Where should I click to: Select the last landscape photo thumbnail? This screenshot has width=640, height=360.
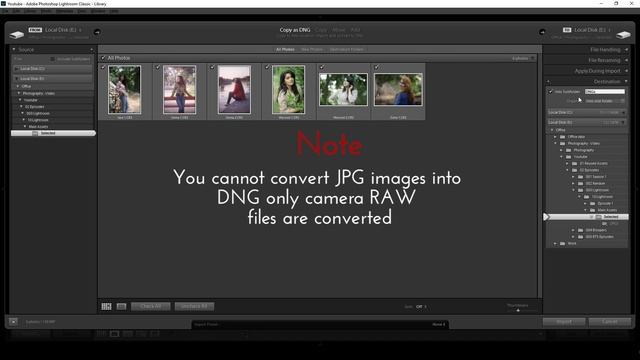point(398,89)
